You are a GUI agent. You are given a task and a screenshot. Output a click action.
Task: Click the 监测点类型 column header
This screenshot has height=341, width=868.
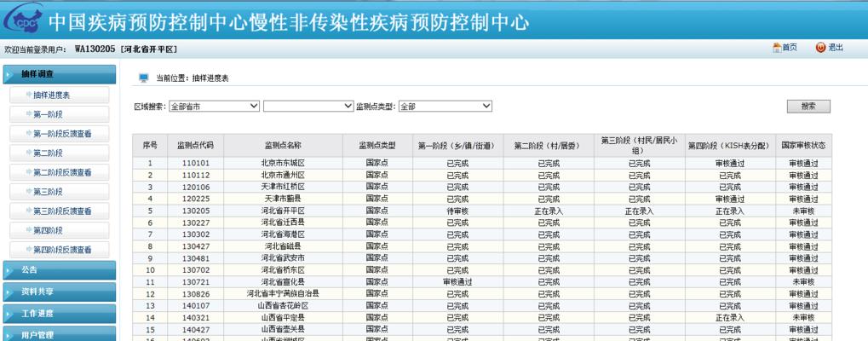[377, 146]
